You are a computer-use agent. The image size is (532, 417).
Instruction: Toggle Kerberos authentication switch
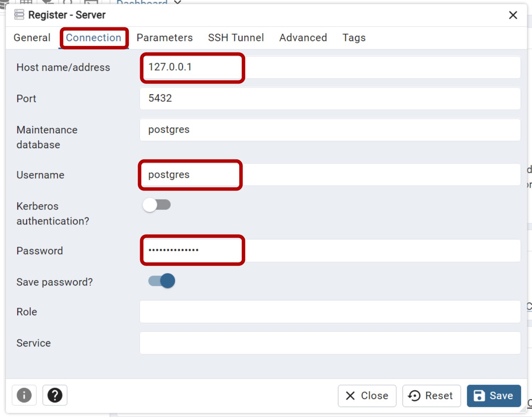[x=156, y=205]
